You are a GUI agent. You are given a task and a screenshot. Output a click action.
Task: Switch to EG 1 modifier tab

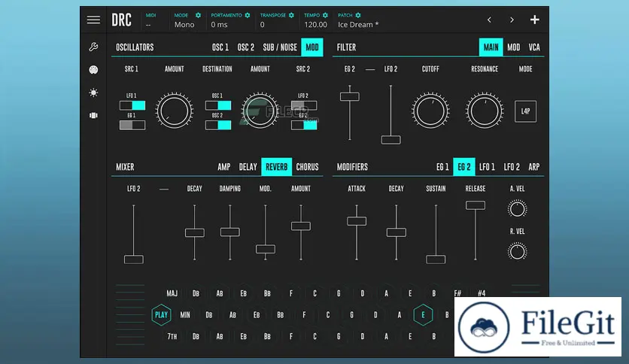(x=442, y=167)
